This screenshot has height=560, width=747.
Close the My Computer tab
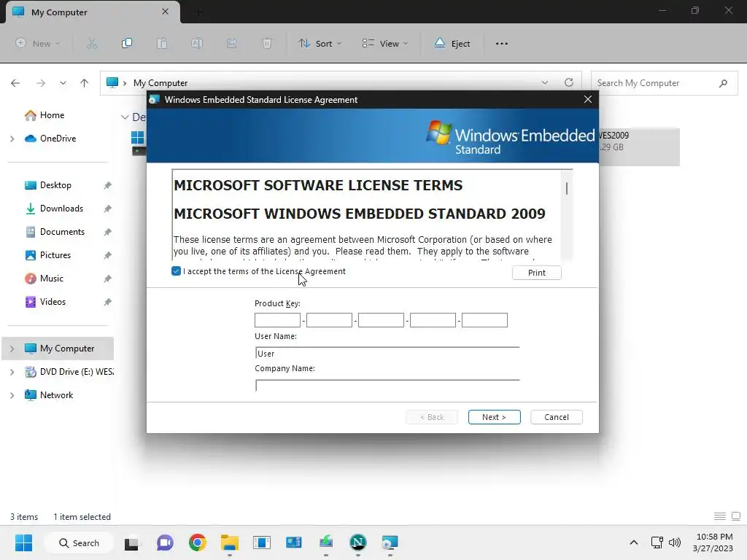165,12
